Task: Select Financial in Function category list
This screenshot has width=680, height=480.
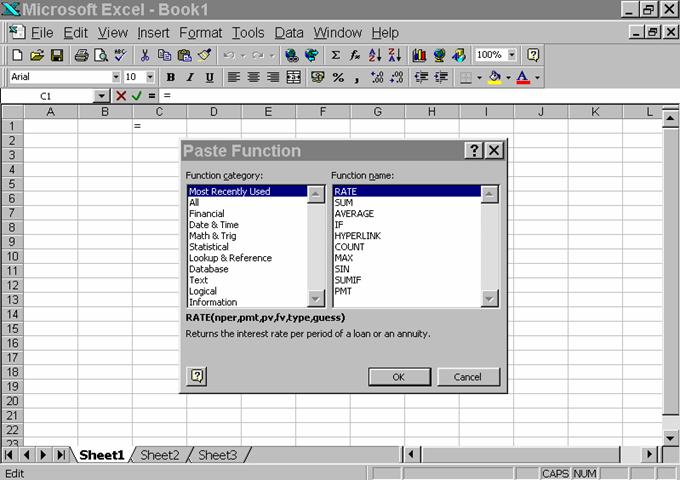Action: [x=207, y=213]
